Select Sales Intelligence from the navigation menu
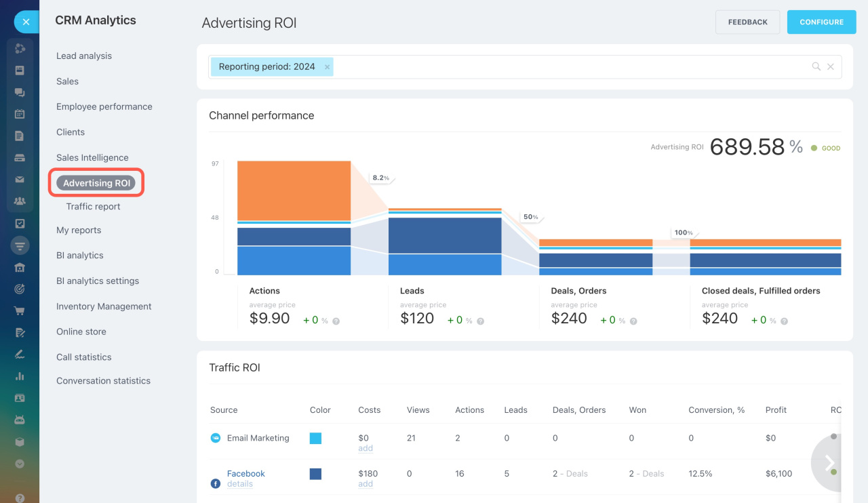This screenshot has height=503, width=868. pos(92,157)
